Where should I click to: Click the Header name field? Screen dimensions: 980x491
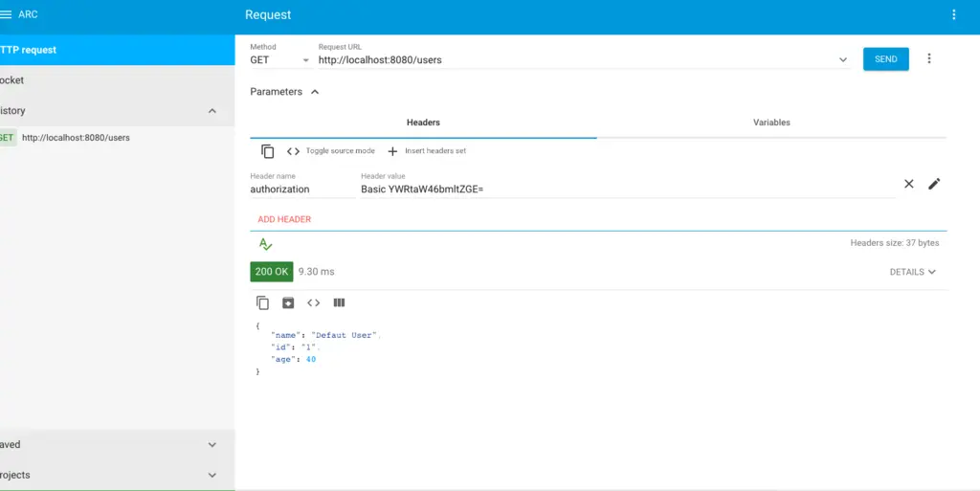(x=302, y=190)
